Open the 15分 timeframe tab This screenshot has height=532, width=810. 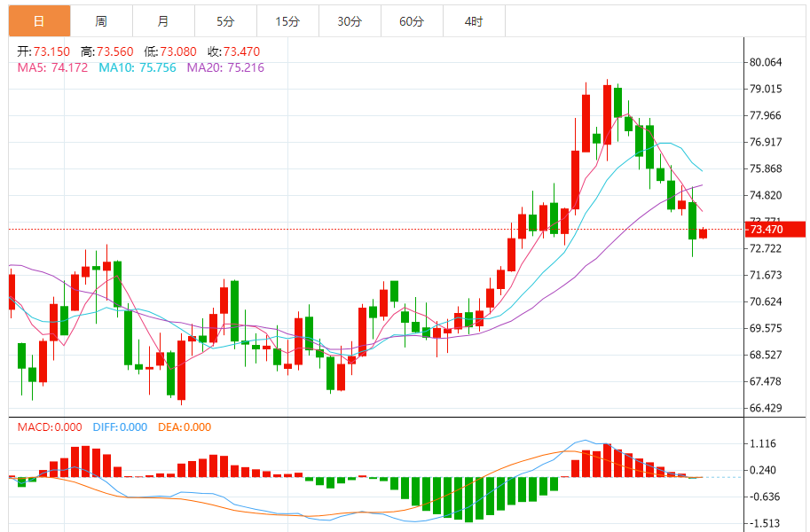(287, 21)
